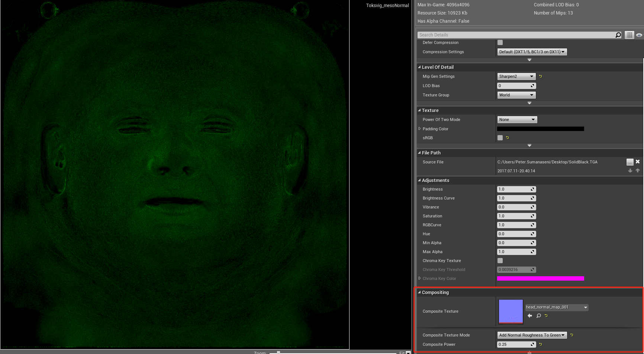Screen dimensions: 644x354
Task: Open the Texture Group World dropdown
Action: tap(516, 95)
